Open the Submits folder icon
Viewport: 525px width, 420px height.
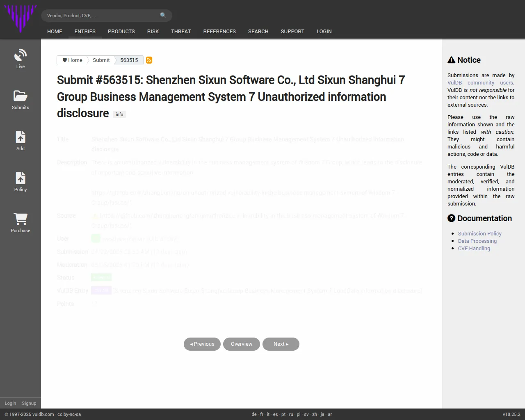click(21, 96)
